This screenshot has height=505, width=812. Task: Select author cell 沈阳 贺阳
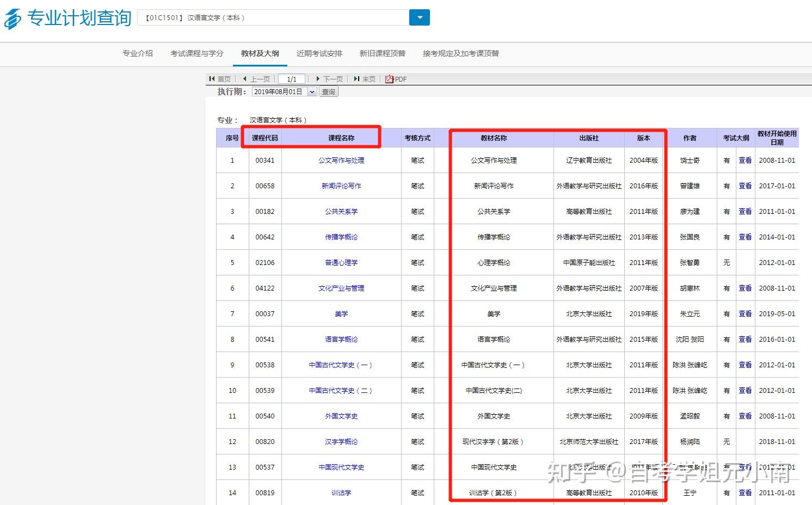pos(690,340)
